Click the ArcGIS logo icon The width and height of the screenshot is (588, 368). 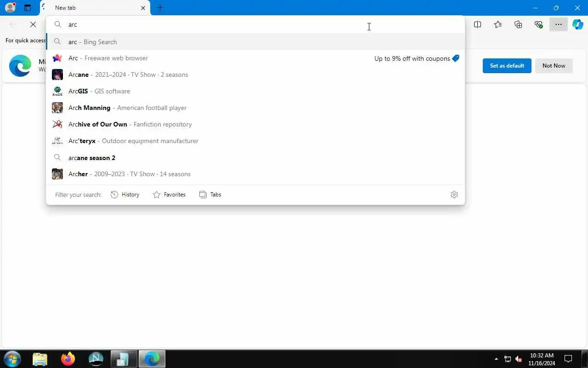pos(57,91)
